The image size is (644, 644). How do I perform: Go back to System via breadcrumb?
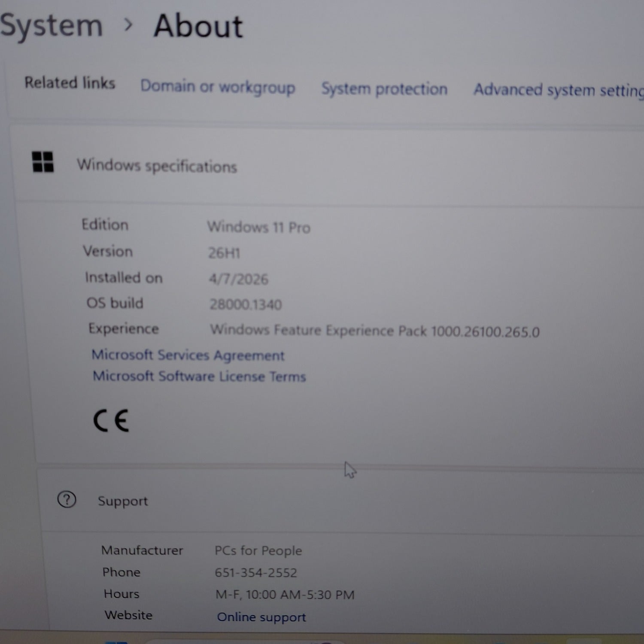click(51, 26)
